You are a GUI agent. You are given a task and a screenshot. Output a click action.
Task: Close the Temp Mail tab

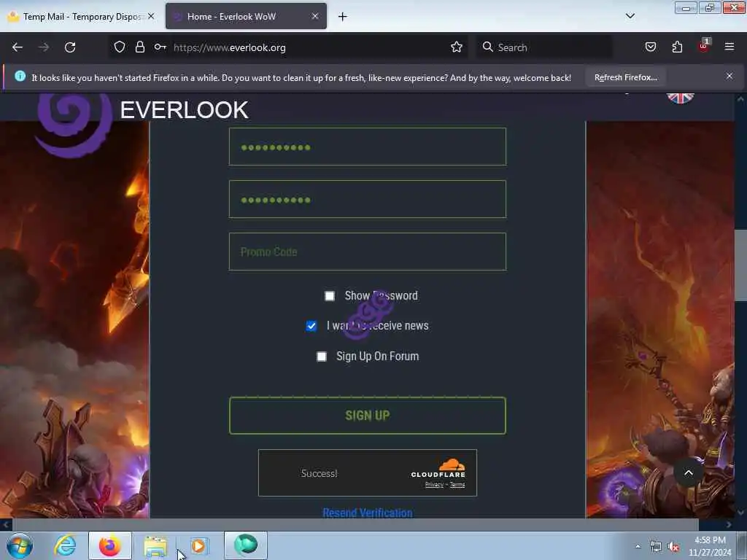pos(150,16)
